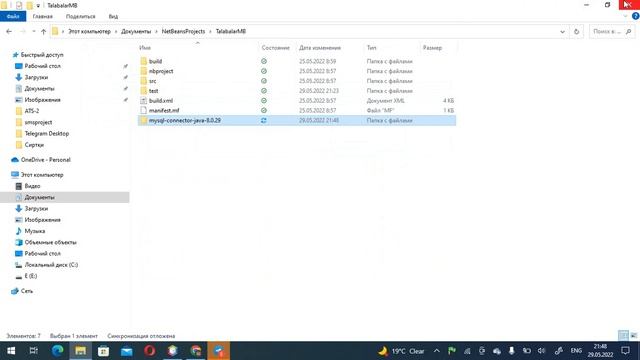
Task: Select the manifest.mf file
Action: [164, 110]
